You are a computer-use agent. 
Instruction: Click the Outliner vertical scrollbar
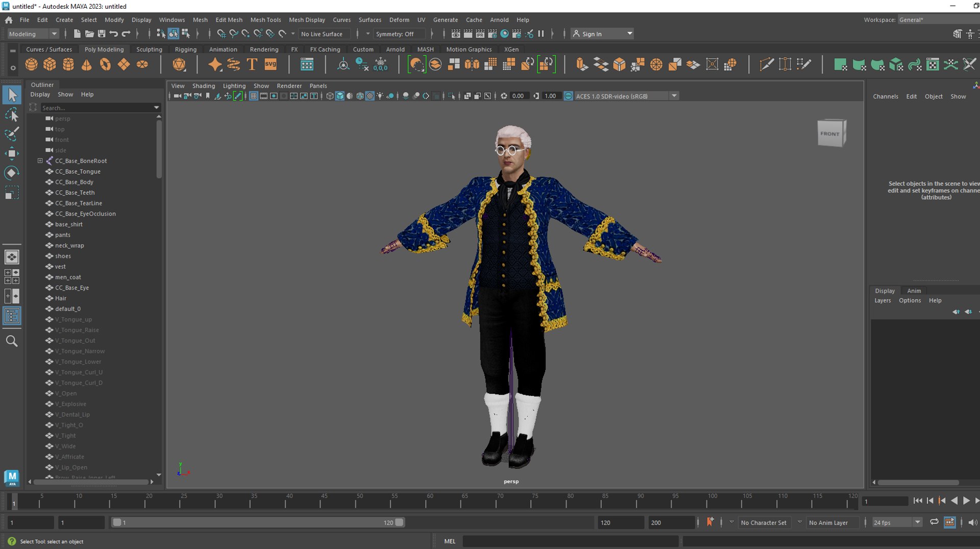point(159,148)
